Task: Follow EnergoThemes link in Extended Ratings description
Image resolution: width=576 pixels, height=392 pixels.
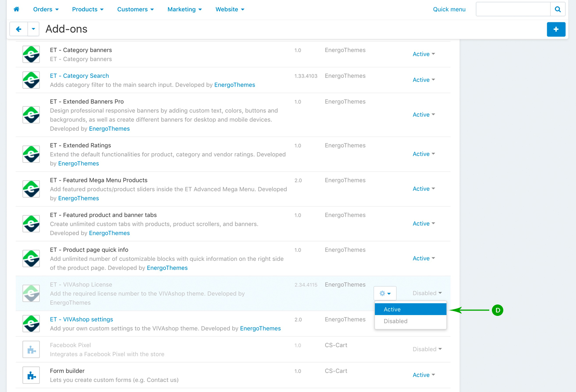Action: click(x=78, y=164)
